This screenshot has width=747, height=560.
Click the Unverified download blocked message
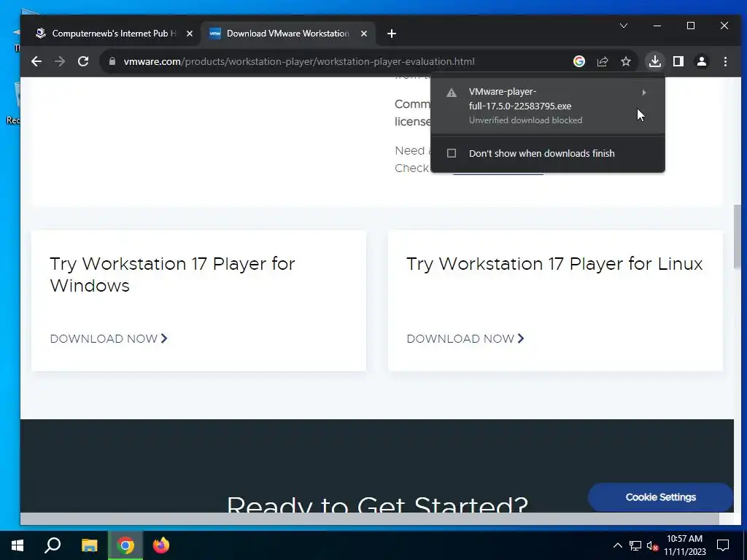pos(525,120)
